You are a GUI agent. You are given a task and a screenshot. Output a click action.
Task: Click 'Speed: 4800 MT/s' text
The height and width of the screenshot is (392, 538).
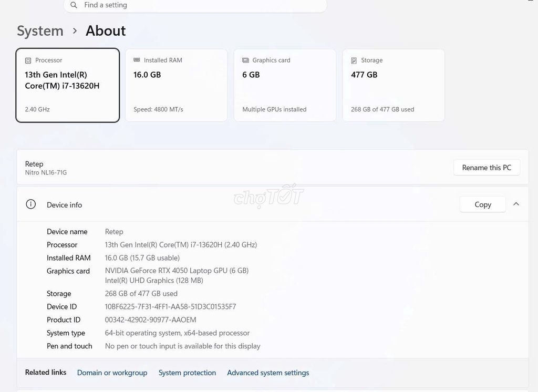point(159,109)
